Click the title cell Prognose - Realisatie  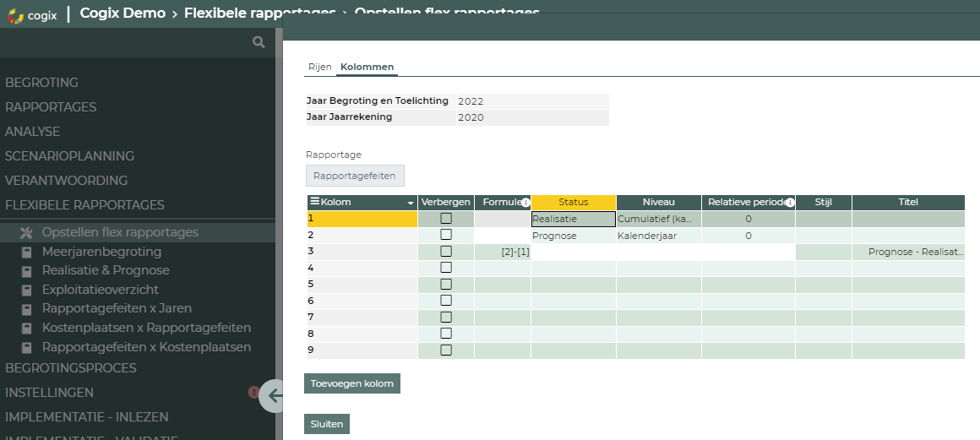tap(908, 252)
